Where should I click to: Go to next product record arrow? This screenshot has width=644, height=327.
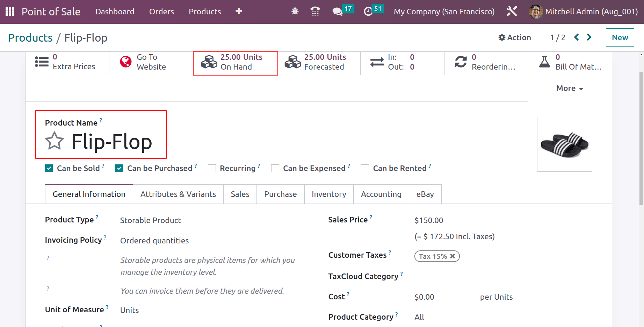pyautogui.click(x=589, y=37)
